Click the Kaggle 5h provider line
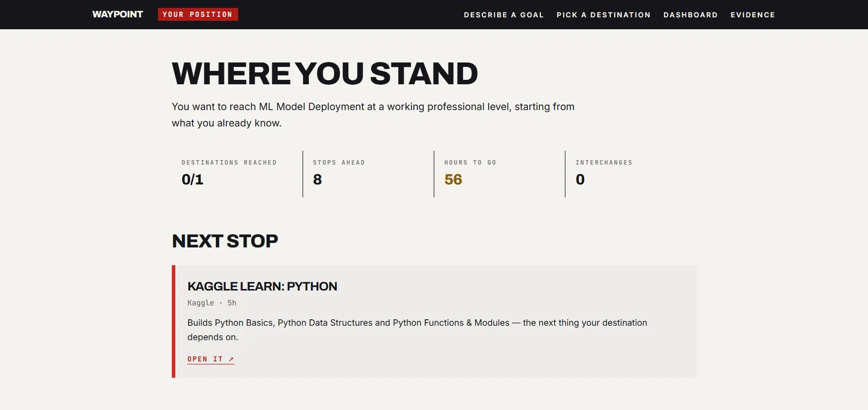The height and width of the screenshot is (410, 868). (212, 303)
